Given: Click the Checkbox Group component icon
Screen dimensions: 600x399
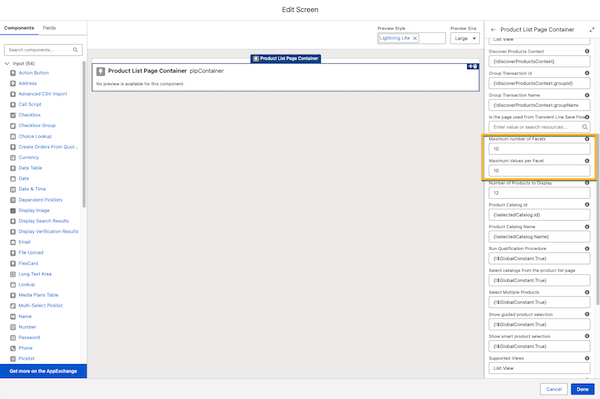Looking at the screenshot, I should coord(13,125).
